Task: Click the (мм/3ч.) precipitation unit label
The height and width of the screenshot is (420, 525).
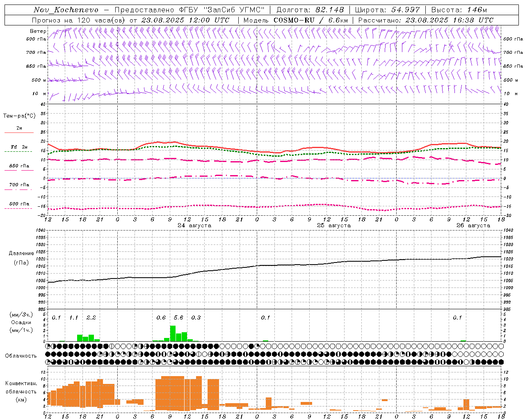Action: (x=21, y=315)
